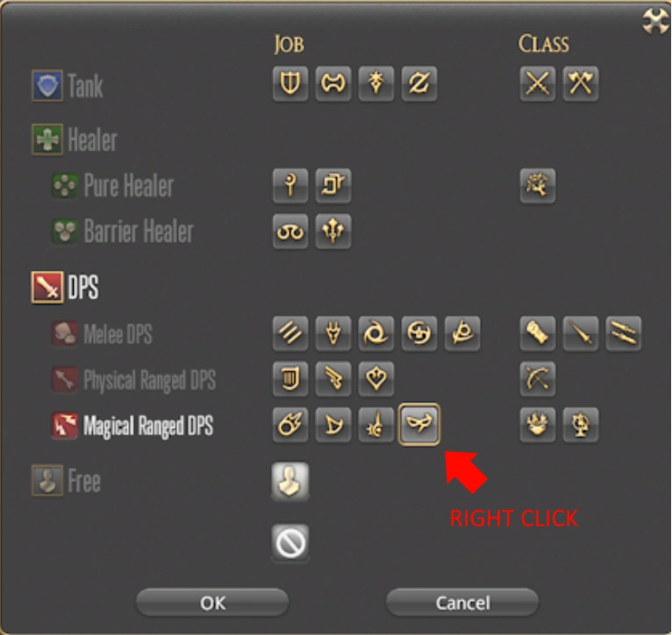This screenshot has width=672, height=635.
Task: Choose the Dark Knight job icon
Action: point(375,83)
